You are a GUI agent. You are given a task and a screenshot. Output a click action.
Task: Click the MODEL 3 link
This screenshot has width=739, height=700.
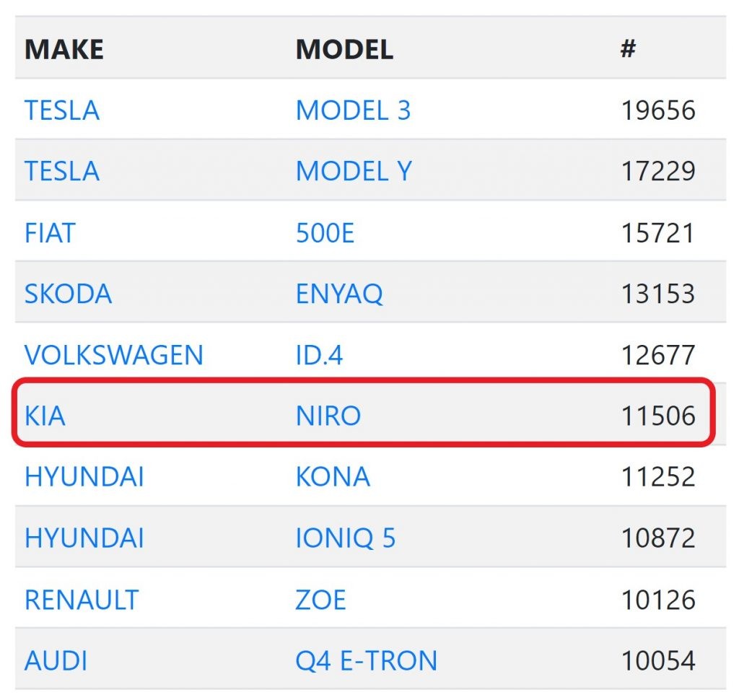point(353,110)
